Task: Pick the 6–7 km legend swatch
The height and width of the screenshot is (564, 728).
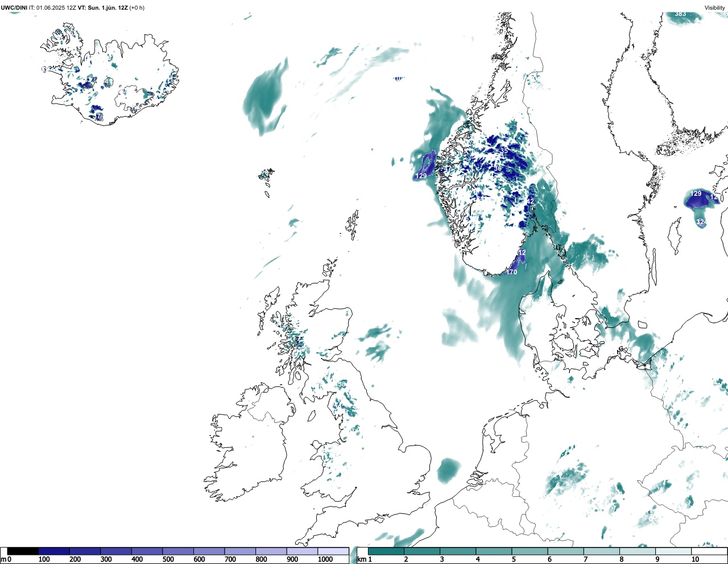Action: tap(565, 551)
